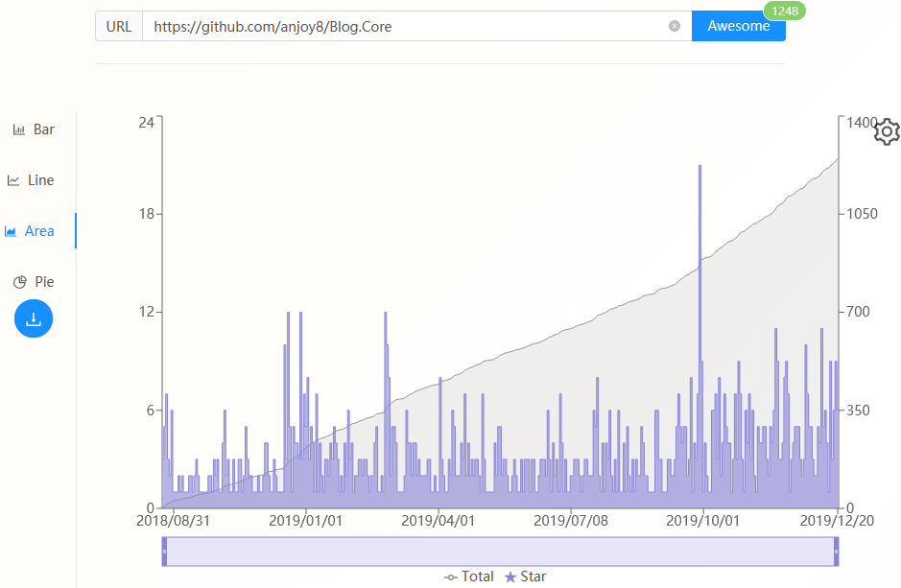The height and width of the screenshot is (588, 901).
Task: Click the middle of the data zoom bar
Action: [500, 552]
